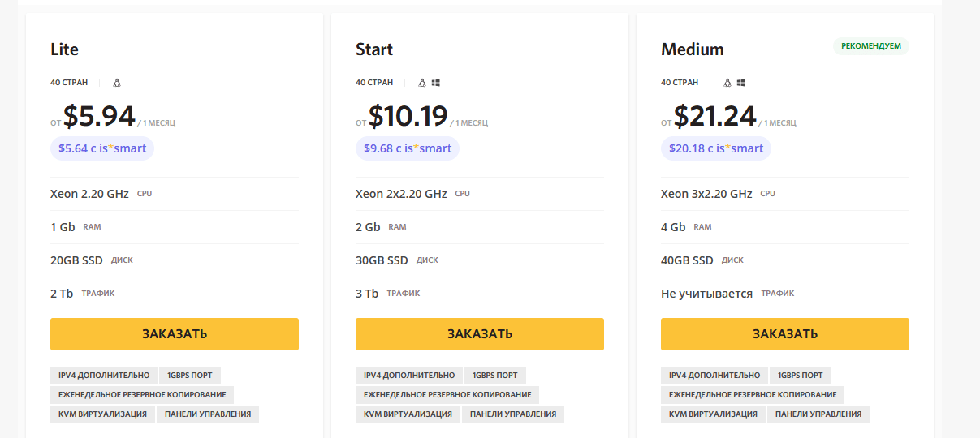Click the $5.64 is*smart price badge
Viewport: 980px width, 438px height.
102,148
